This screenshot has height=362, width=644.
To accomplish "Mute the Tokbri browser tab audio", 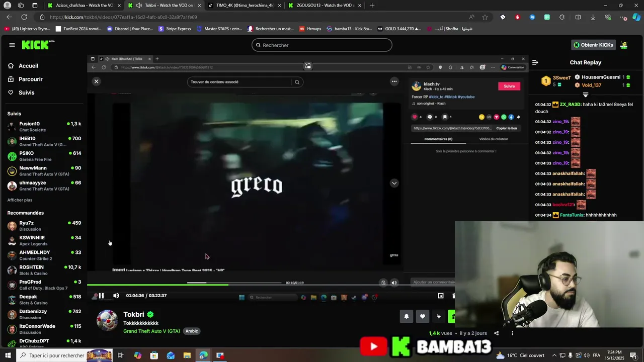I will 139,5.
